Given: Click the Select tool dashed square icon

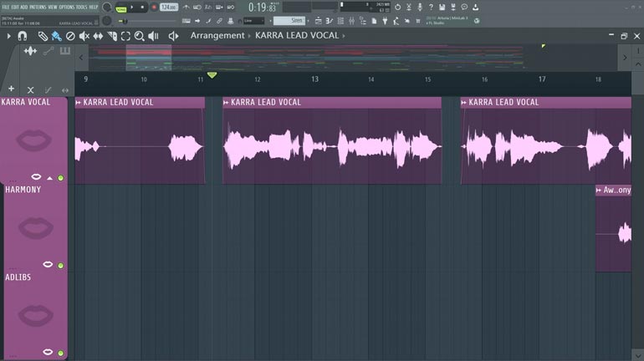Looking at the screenshot, I should point(125,36).
